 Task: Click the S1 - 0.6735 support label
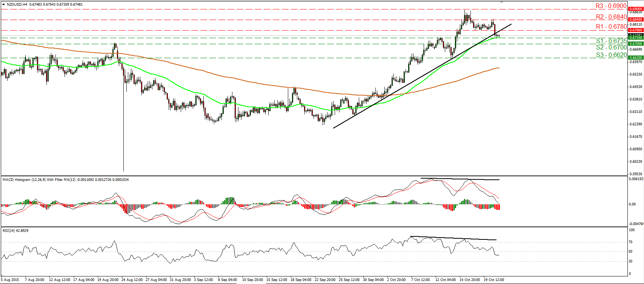(611, 41)
